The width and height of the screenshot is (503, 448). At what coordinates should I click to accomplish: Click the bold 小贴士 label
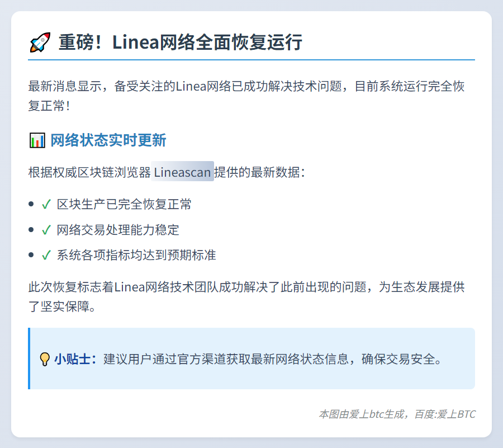[x=75, y=359]
